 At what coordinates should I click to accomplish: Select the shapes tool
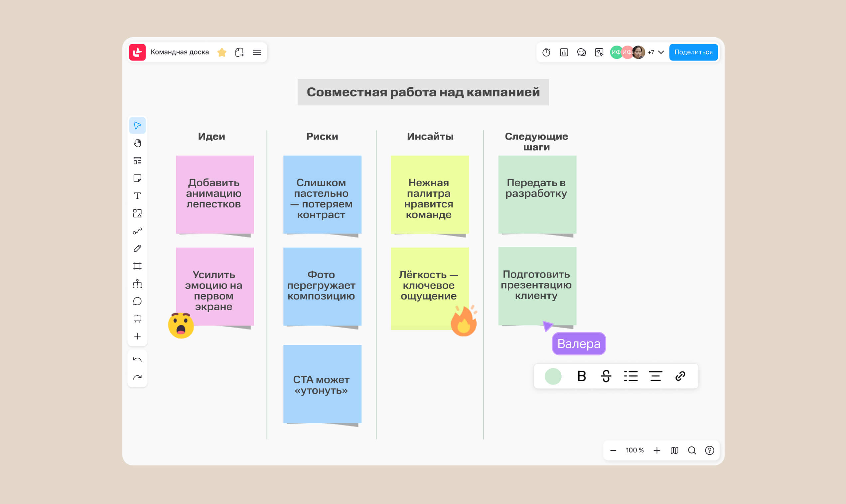pos(137,213)
